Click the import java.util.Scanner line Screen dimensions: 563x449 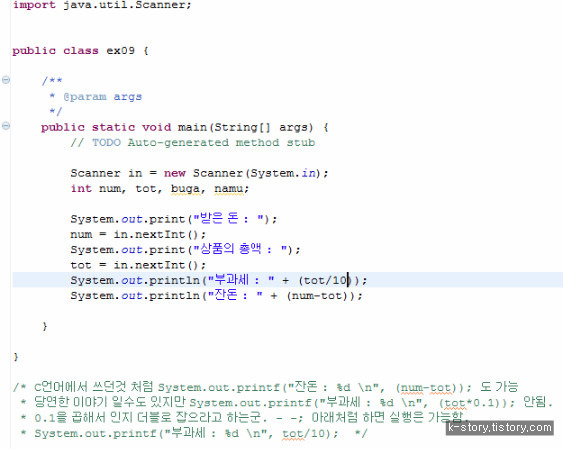[x=102, y=5]
